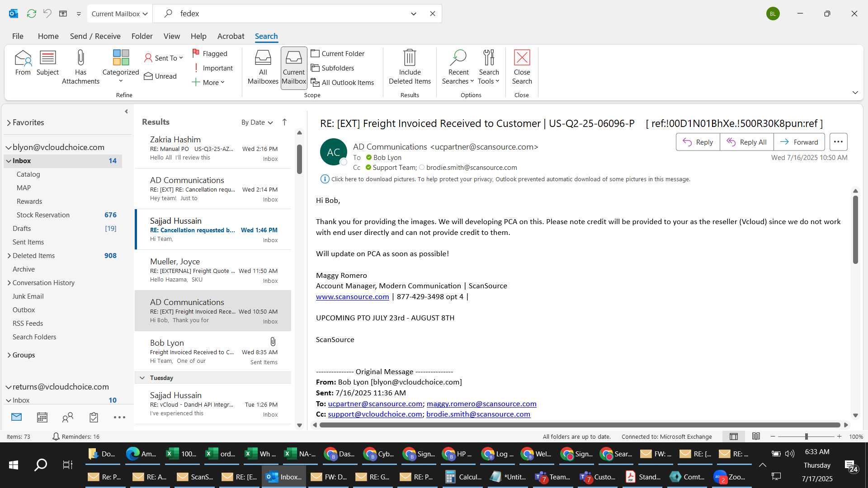Click the Reply All button
868x488 pixels.
pos(746,142)
